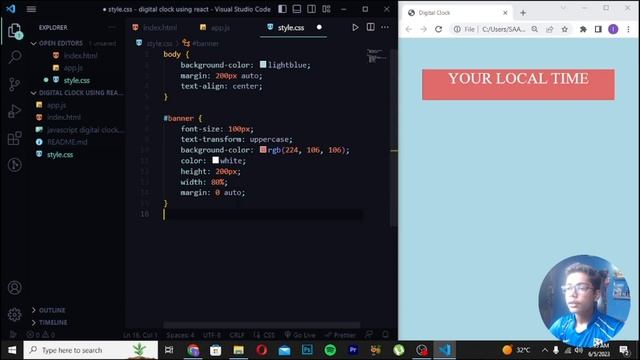
Task: Click the Spaces: 4 indentation status
Action: point(180,335)
